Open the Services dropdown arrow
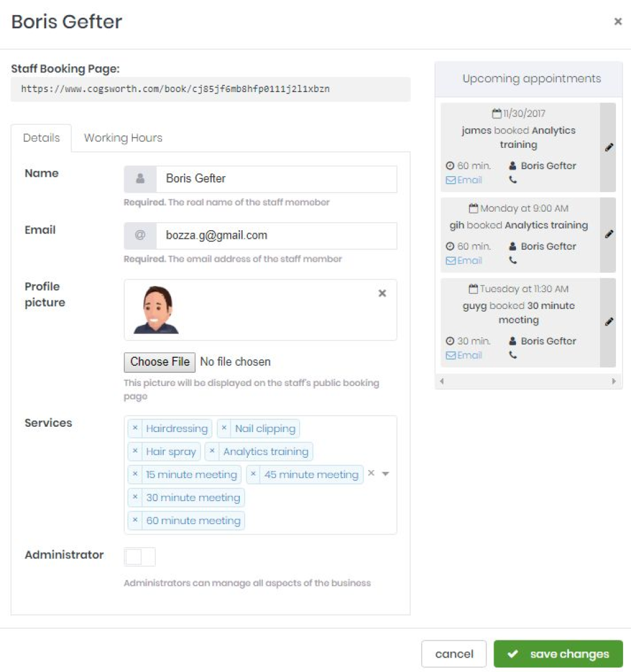 tap(386, 473)
